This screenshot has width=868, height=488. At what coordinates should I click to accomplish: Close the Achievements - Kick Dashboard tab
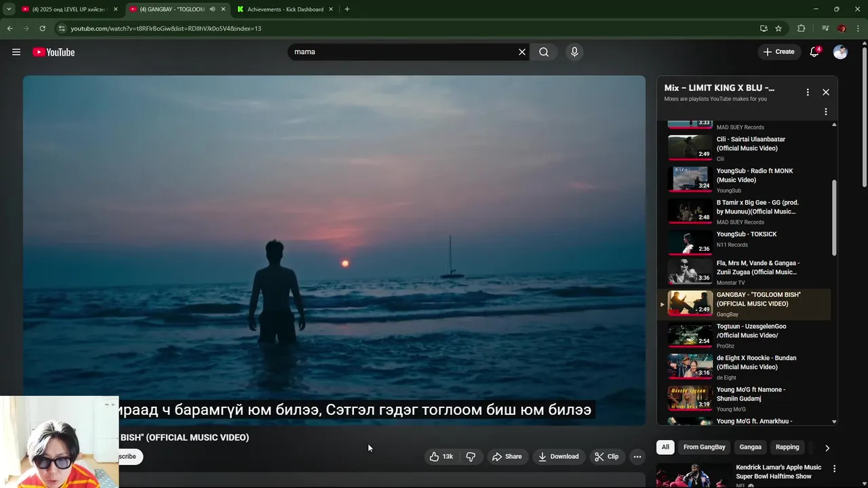point(330,9)
